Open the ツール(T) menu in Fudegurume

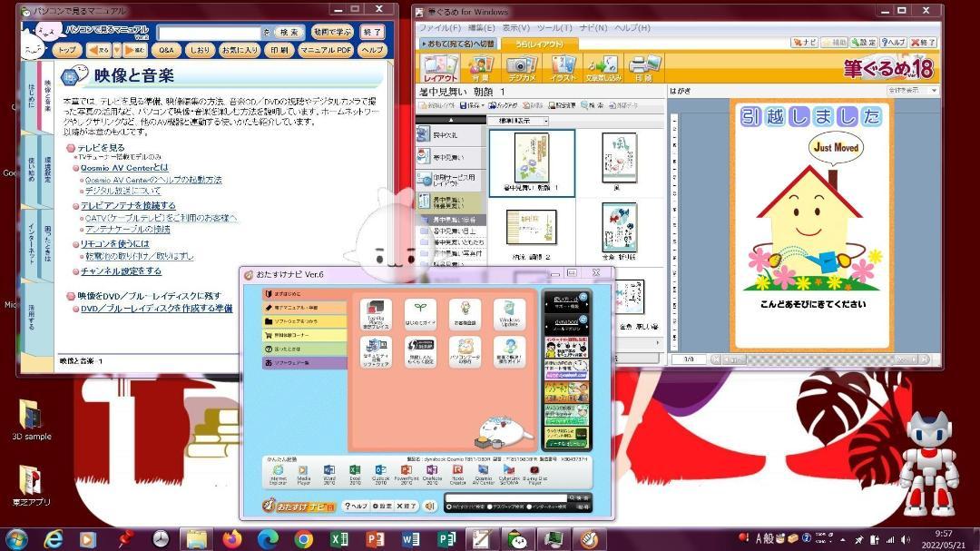554,28
